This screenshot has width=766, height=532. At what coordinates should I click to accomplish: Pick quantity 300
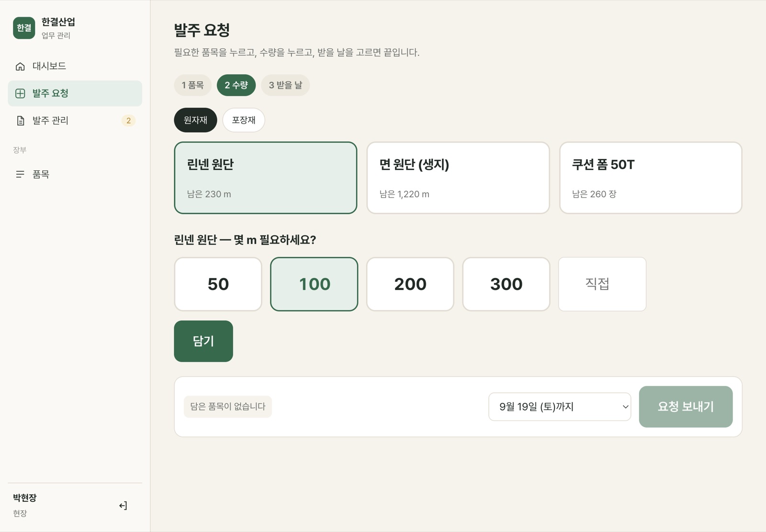pos(506,284)
